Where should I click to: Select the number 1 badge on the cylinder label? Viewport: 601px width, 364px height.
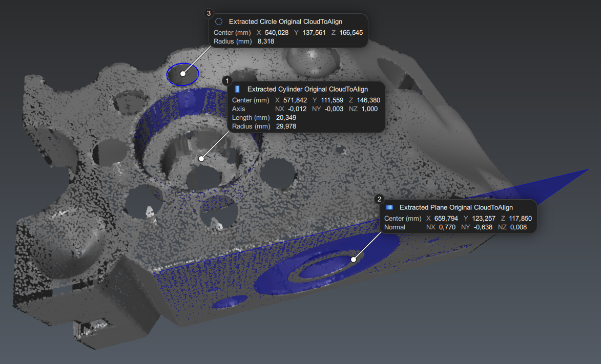pyautogui.click(x=226, y=81)
